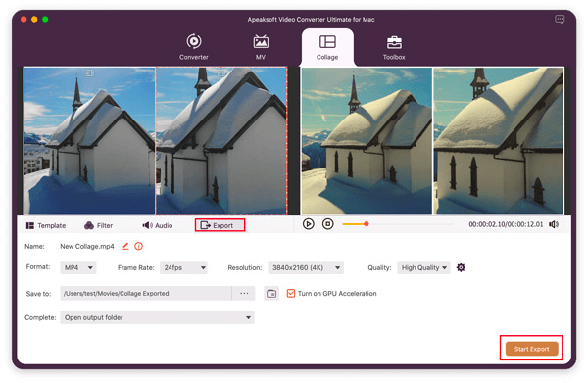
Task: Open output settings with the gear icon
Action: 461,267
